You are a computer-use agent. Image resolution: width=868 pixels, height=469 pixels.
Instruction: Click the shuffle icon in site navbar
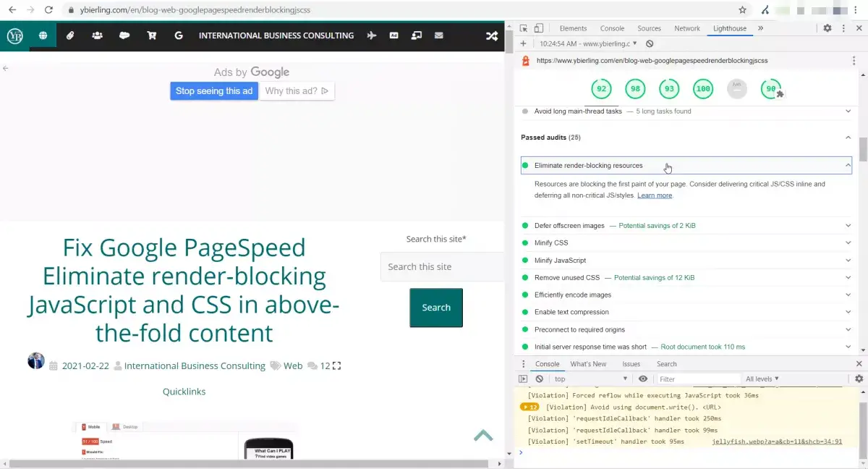491,35
